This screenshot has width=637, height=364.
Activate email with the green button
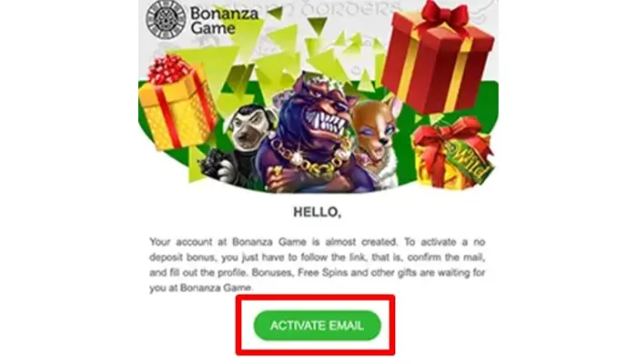318,326
